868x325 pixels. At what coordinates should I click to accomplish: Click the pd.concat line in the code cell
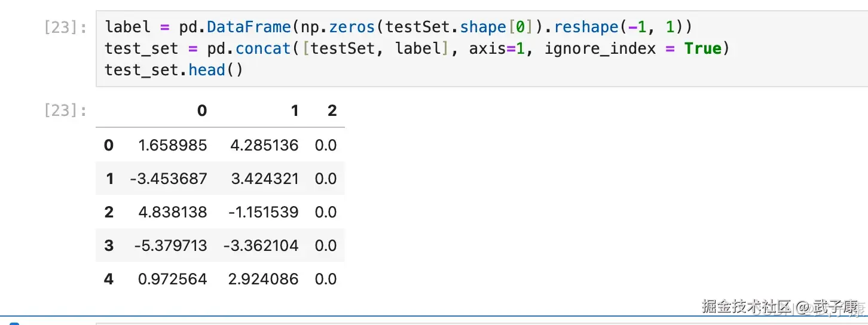[417, 48]
